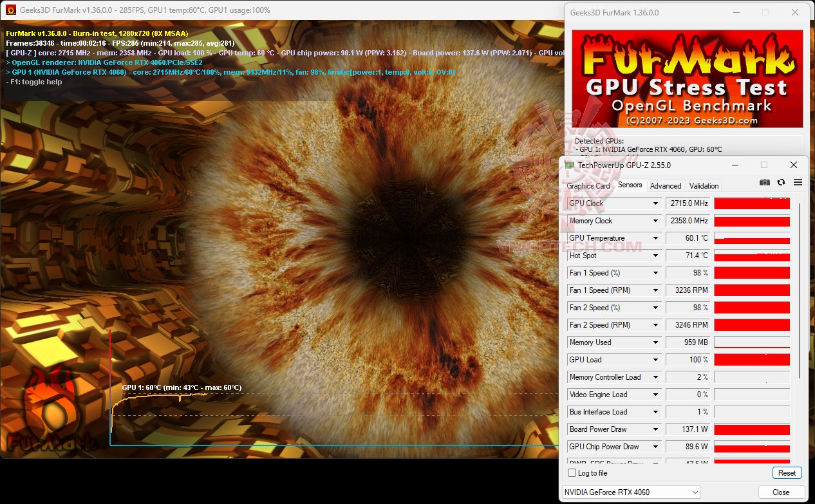Click the Detected GPUs text in FurMark
This screenshot has height=504, width=815.
[x=598, y=141]
